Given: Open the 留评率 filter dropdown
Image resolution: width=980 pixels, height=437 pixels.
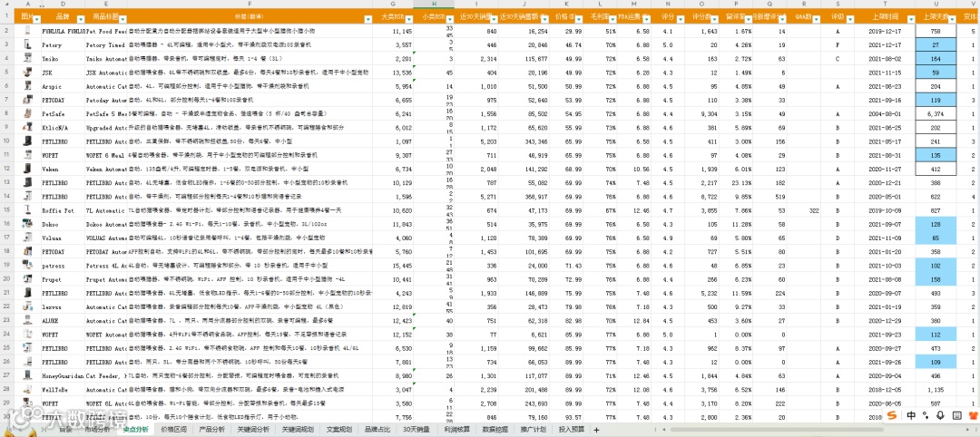Looking at the screenshot, I should click(x=748, y=19).
